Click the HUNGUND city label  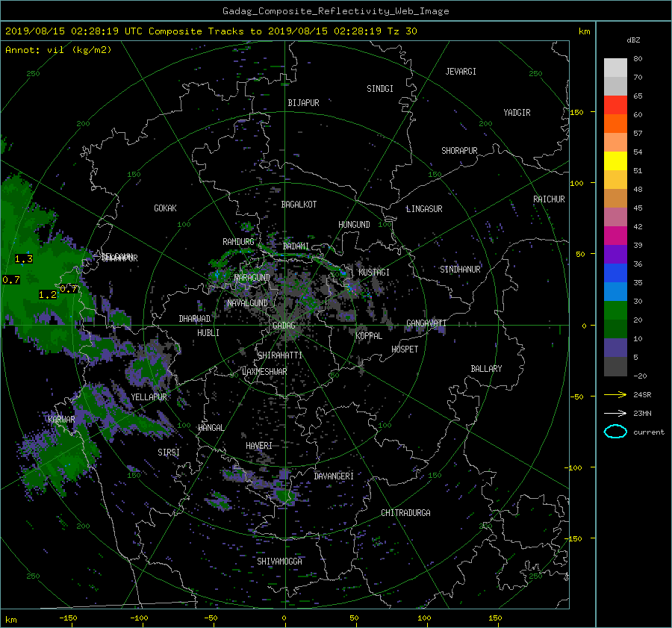[x=354, y=224]
